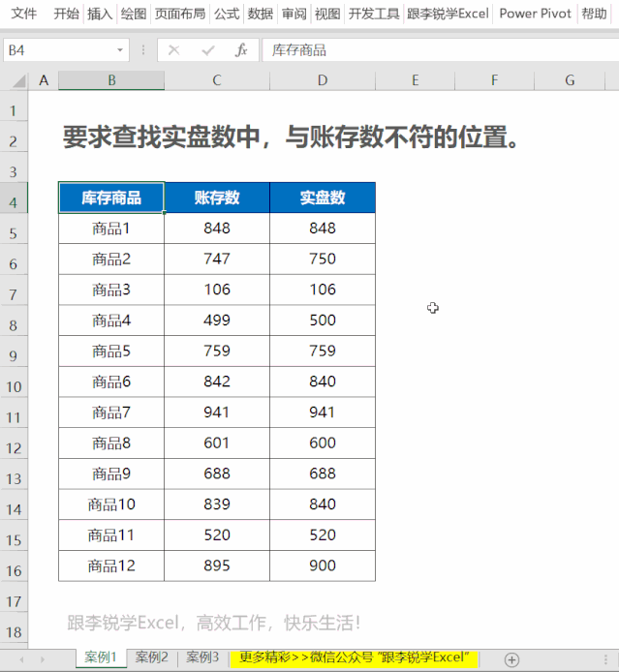Screen dimensions: 619x672
Task: Switch to the 公式 ribbon tab
Action: click(x=227, y=14)
